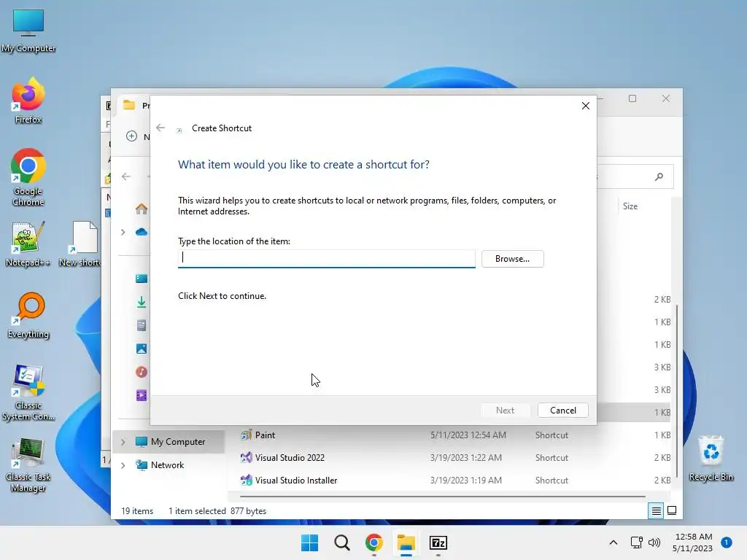747x560 pixels.
Task: Open Pictures quick access icon in sidebar
Action: click(x=142, y=349)
